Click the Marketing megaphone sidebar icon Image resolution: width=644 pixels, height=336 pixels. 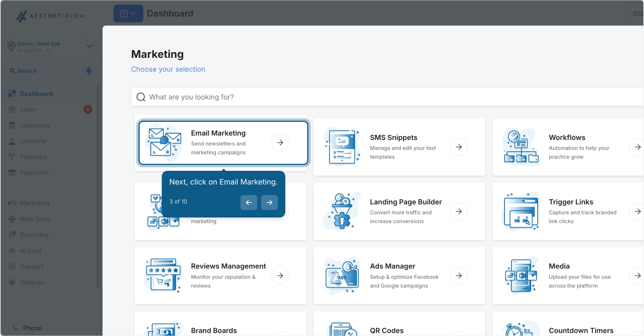coord(12,203)
